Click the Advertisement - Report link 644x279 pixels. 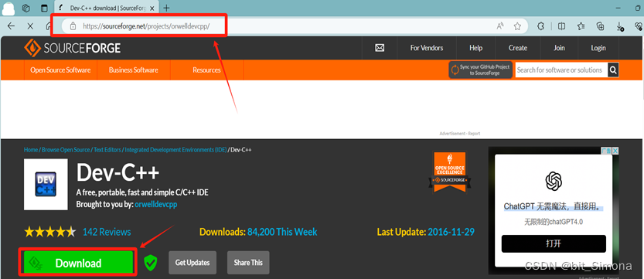pos(459,134)
